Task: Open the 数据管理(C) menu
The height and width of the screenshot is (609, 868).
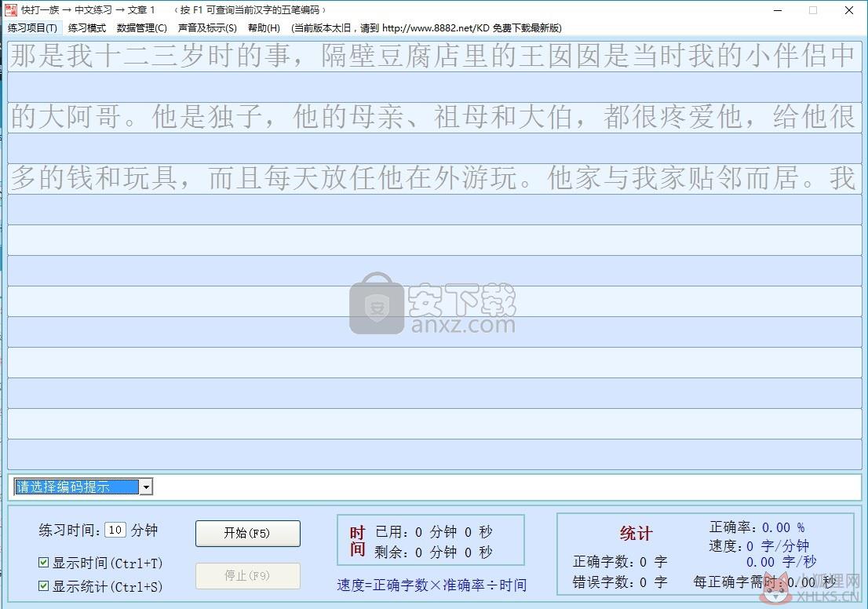Action: [x=142, y=27]
